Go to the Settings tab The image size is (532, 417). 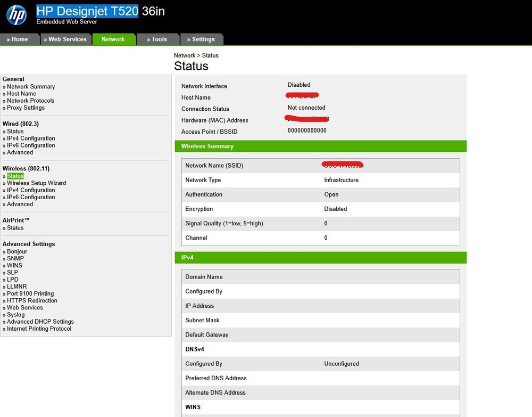201,39
